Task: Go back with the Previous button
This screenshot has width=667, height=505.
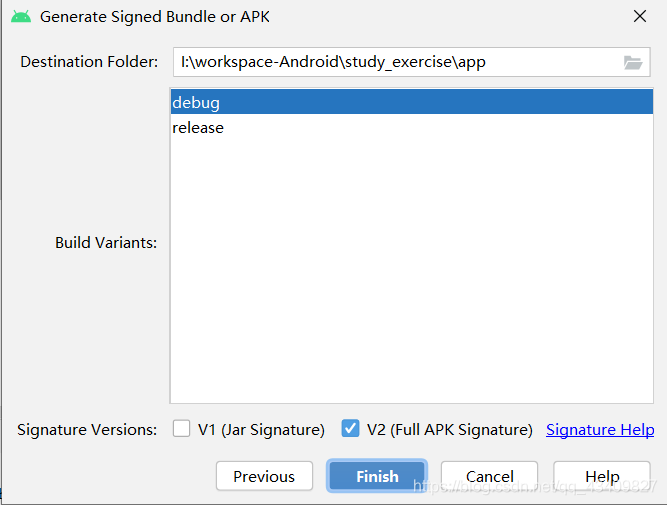Action: [264, 476]
